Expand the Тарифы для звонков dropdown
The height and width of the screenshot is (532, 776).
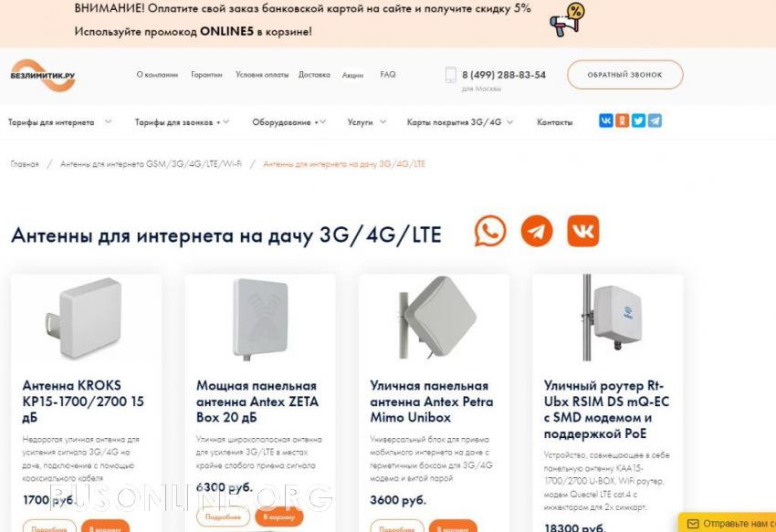[x=182, y=122]
